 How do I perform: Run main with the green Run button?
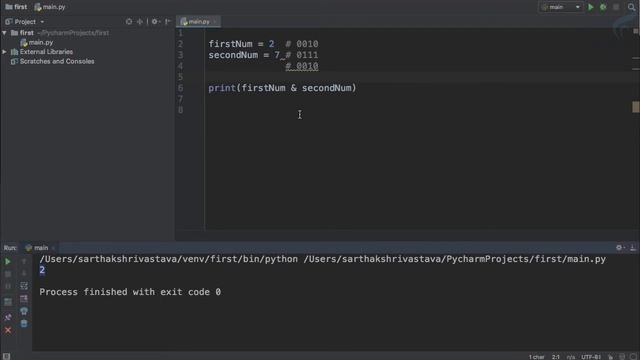(x=590, y=7)
